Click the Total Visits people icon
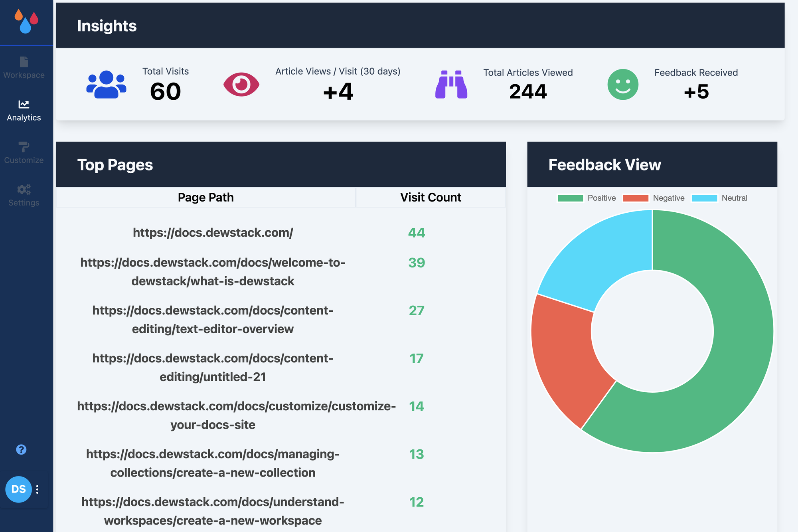Viewport: 798px width, 532px height. tap(106, 85)
